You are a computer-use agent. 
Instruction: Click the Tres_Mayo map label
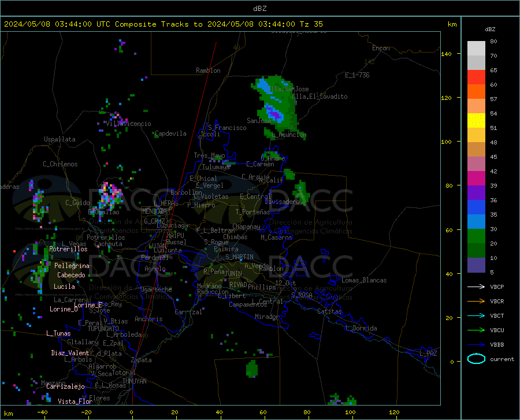pos(209,155)
